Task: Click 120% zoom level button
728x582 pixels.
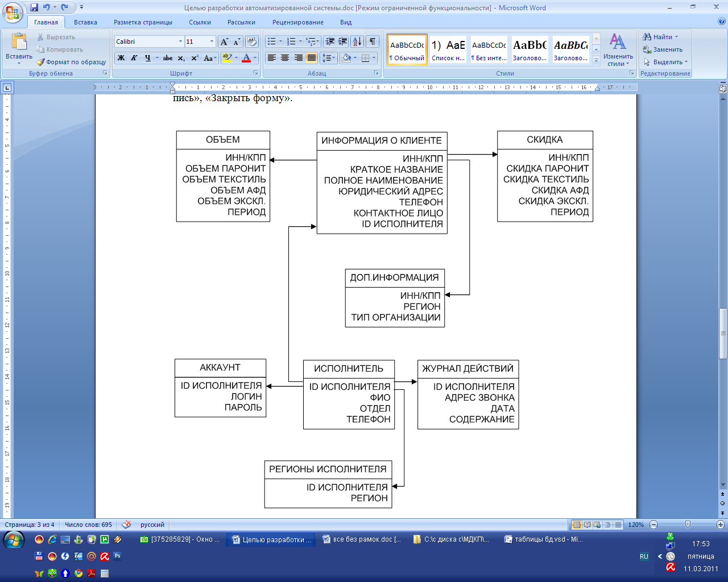Action: [x=636, y=525]
